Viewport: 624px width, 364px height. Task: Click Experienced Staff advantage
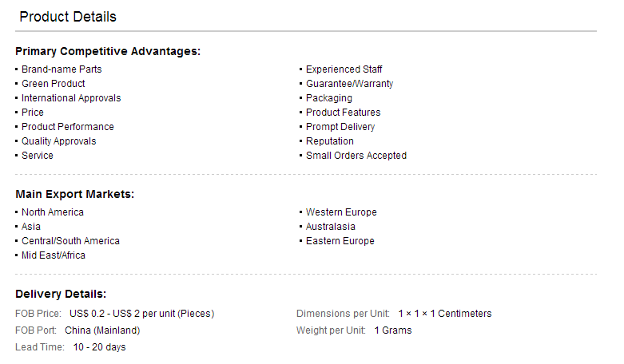[x=344, y=69]
